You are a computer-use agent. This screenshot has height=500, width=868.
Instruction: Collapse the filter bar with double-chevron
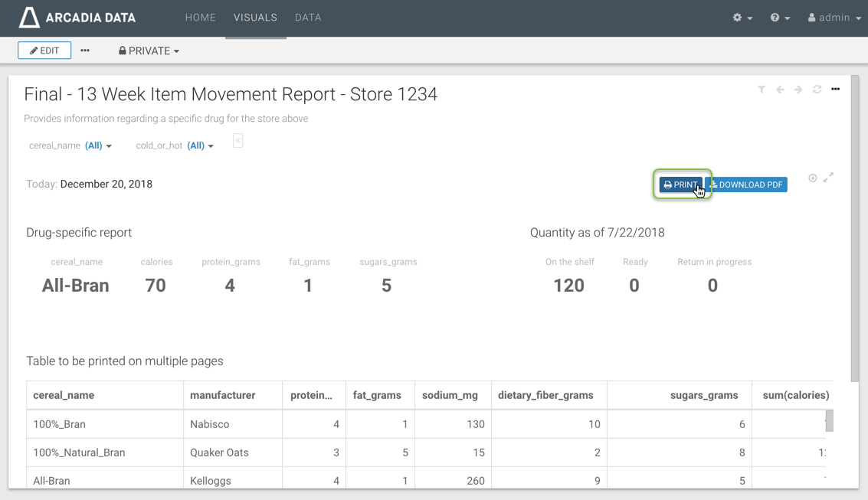click(238, 141)
